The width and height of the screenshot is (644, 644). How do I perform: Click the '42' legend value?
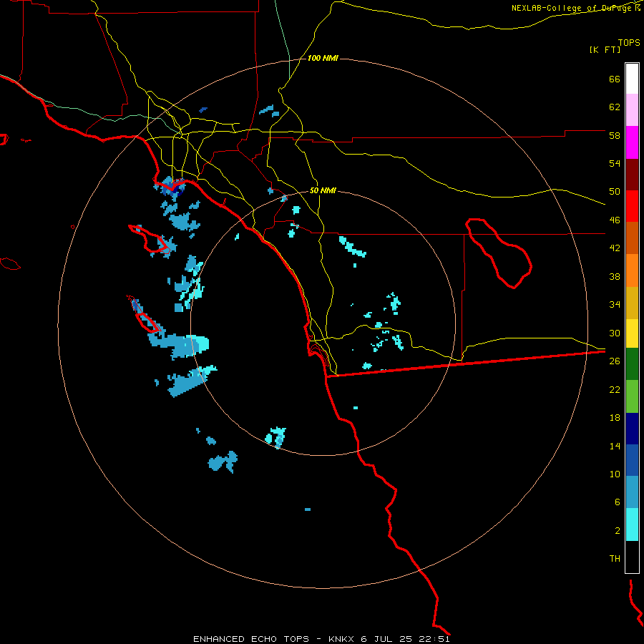[x=615, y=248]
